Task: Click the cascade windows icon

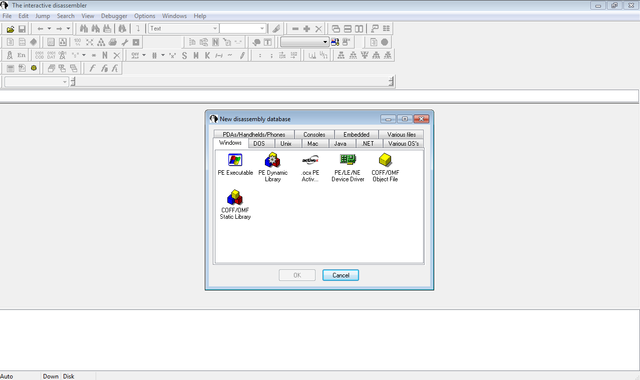Action: [x=336, y=29]
